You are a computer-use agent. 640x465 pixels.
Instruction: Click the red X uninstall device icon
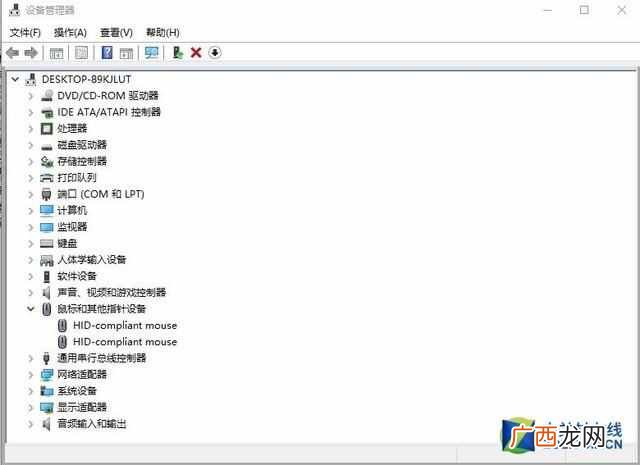click(196, 53)
